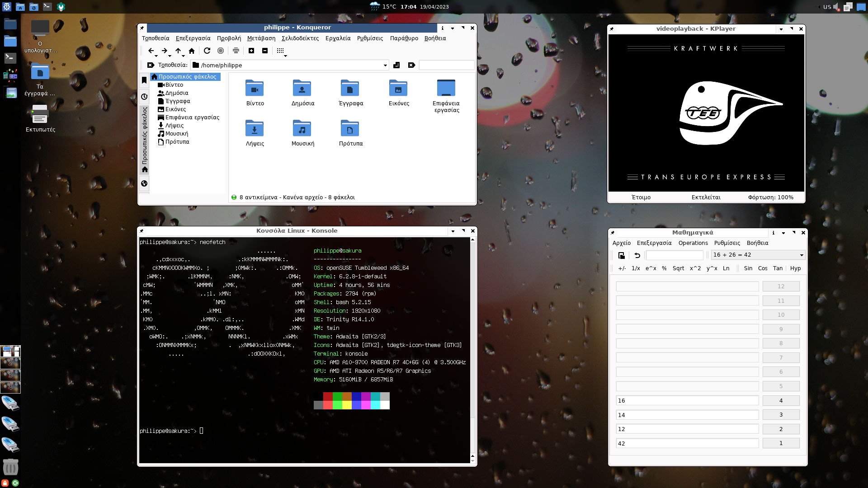Open the Σελιδοδείκτες menu in Konqueror
The width and height of the screenshot is (868, 488).
point(300,38)
